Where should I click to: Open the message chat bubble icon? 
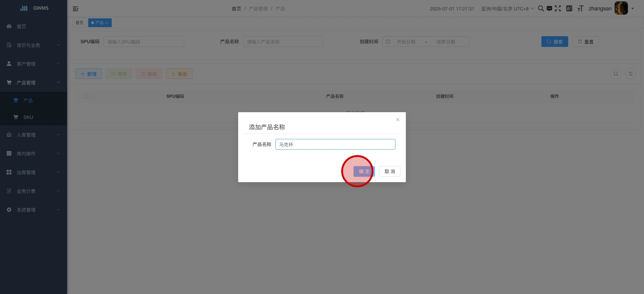pos(549,9)
